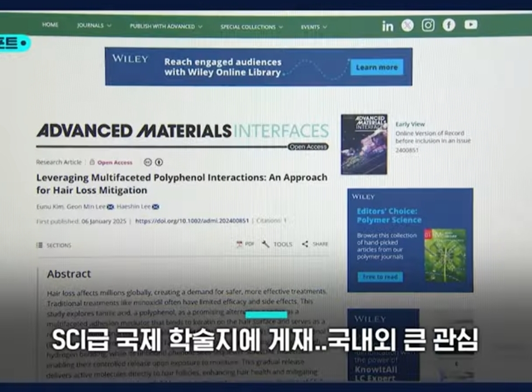Click the Creative Commons license icon

(x=148, y=162)
